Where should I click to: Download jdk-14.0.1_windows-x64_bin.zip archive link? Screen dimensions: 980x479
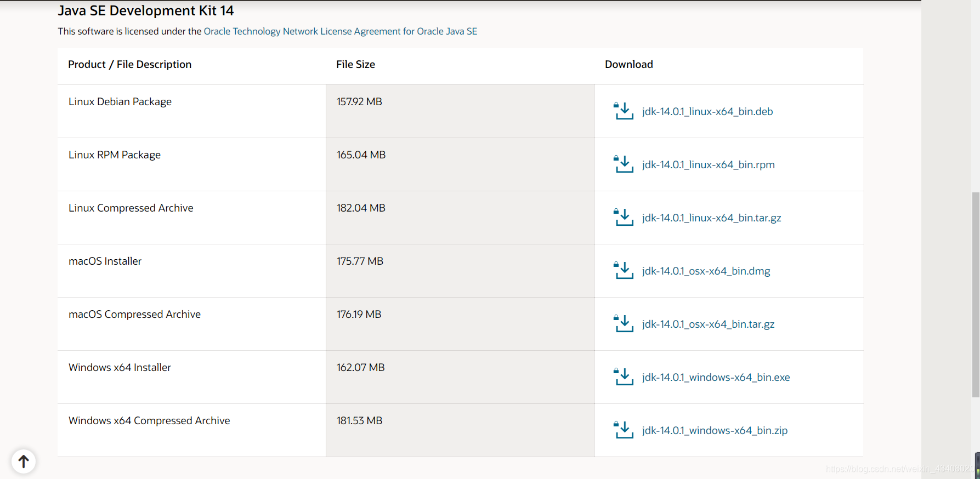pos(715,430)
